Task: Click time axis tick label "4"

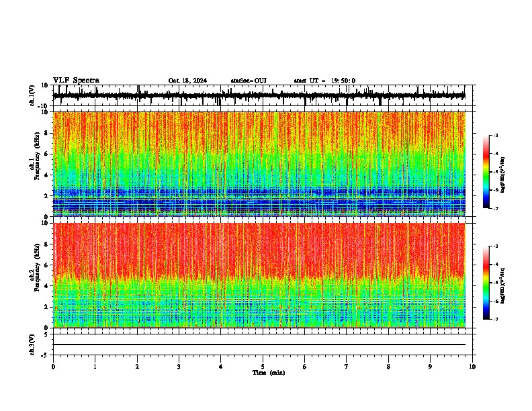Action: (220, 366)
